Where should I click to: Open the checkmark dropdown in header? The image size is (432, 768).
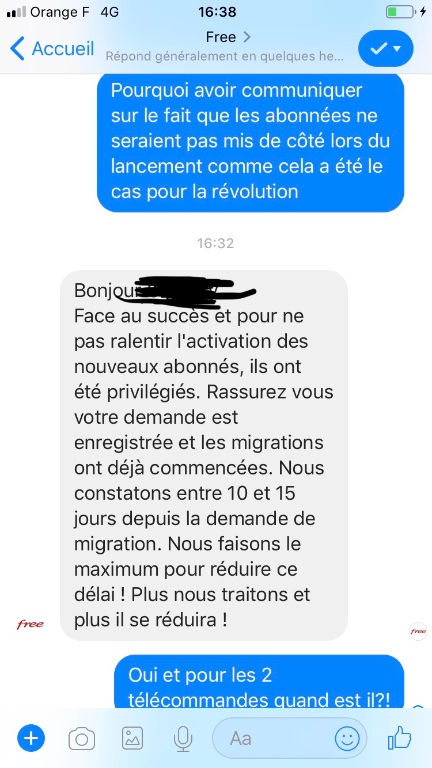[386, 48]
